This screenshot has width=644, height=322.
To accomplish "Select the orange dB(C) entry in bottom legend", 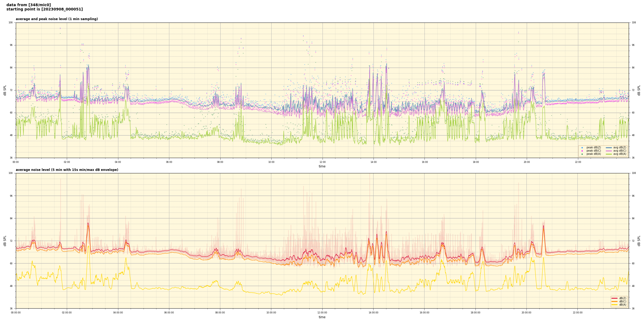I will pyautogui.click(x=615, y=301).
